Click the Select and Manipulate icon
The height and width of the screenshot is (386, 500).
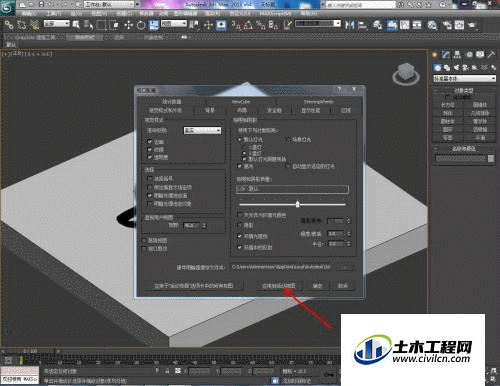(208, 25)
